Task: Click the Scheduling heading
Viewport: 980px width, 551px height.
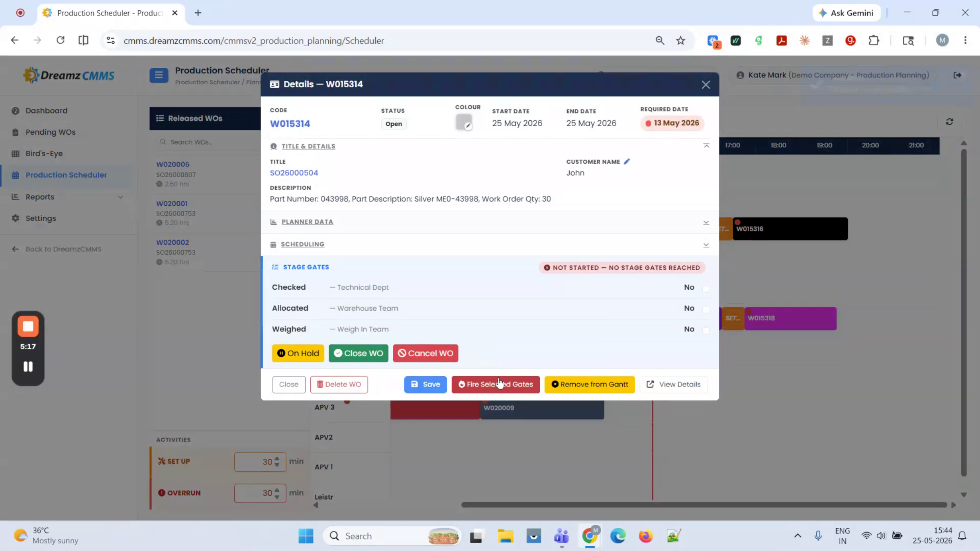Action: (303, 244)
